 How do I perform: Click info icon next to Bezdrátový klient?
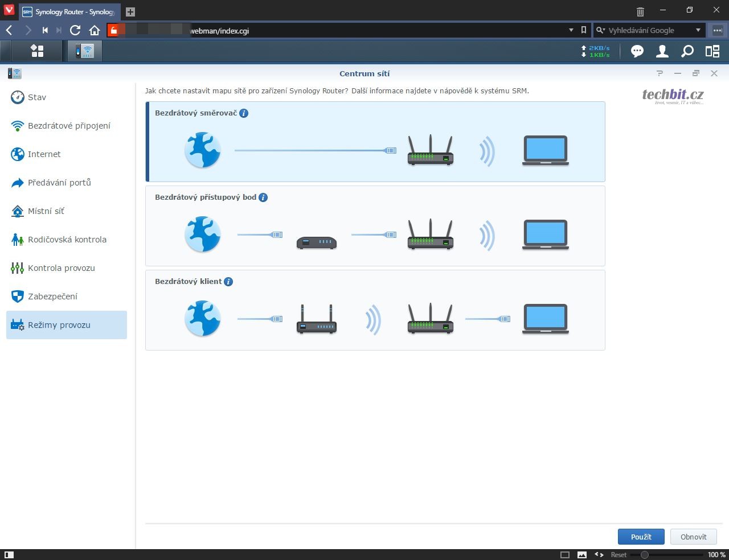point(228,282)
